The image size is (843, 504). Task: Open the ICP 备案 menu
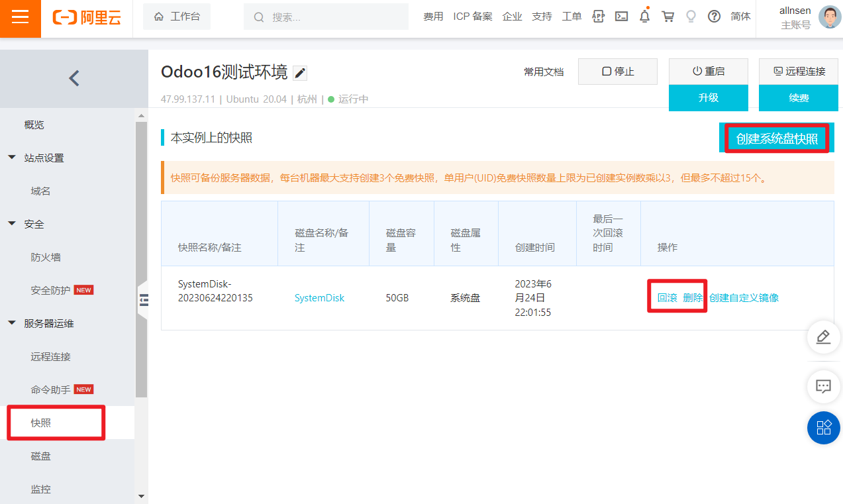pyautogui.click(x=473, y=17)
